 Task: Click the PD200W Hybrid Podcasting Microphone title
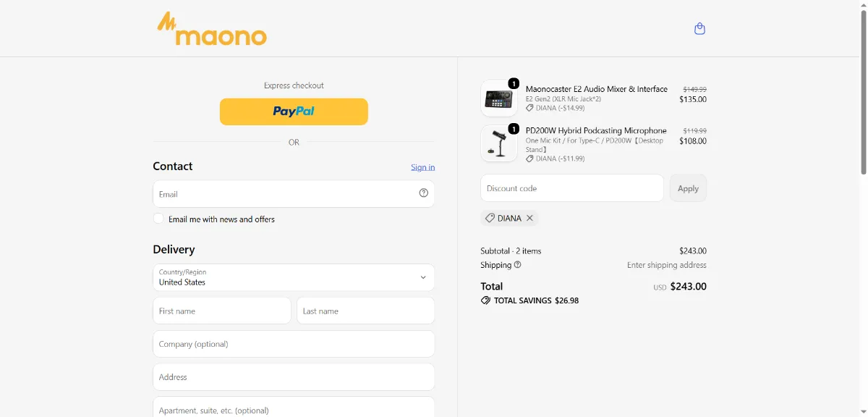click(x=596, y=131)
